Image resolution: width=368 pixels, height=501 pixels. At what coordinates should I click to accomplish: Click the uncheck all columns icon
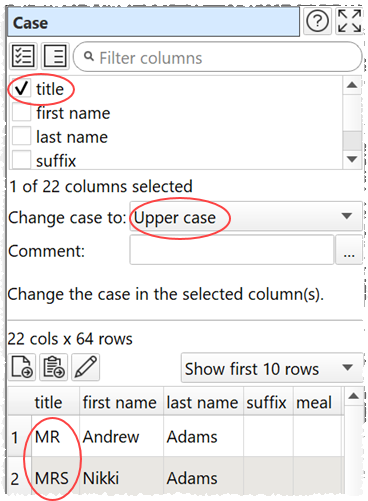55,56
